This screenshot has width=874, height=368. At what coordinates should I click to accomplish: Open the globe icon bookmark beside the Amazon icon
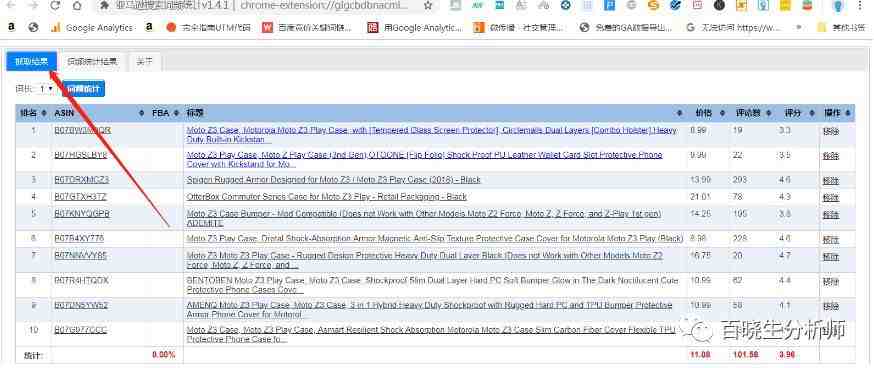tap(33, 27)
